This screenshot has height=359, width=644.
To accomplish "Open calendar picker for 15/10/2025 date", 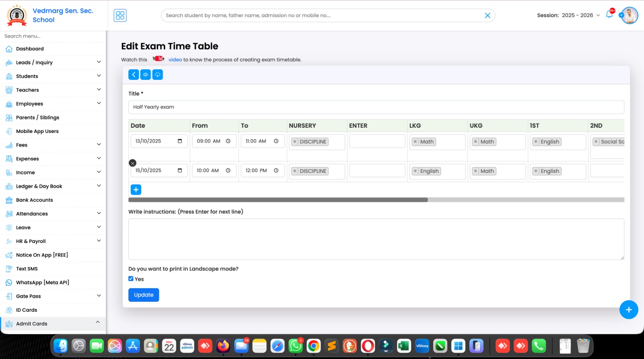I will click(180, 170).
